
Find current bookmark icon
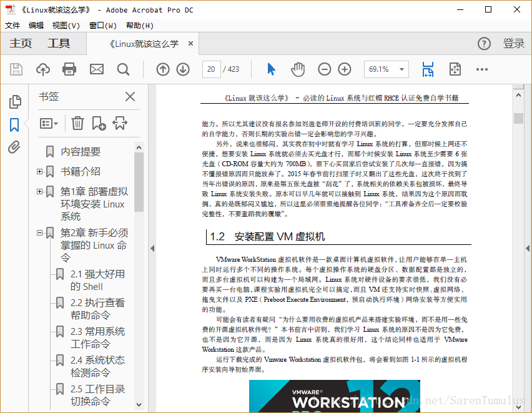pos(120,123)
